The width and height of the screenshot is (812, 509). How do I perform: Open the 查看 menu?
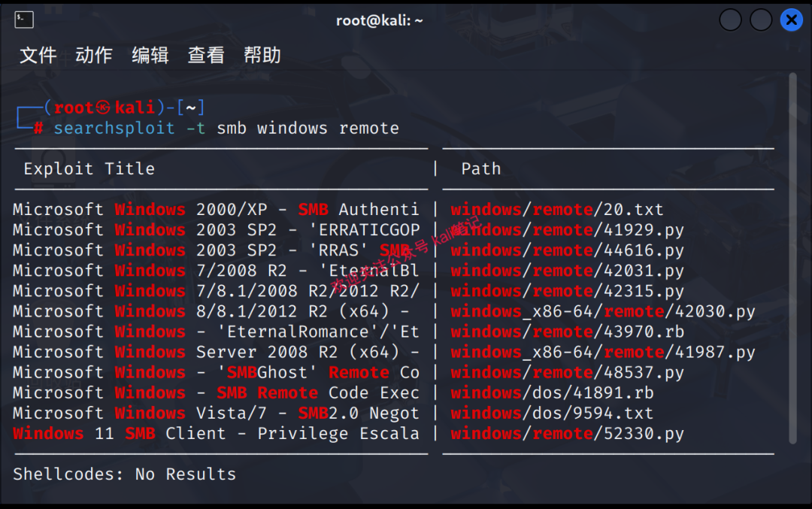point(206,55)
